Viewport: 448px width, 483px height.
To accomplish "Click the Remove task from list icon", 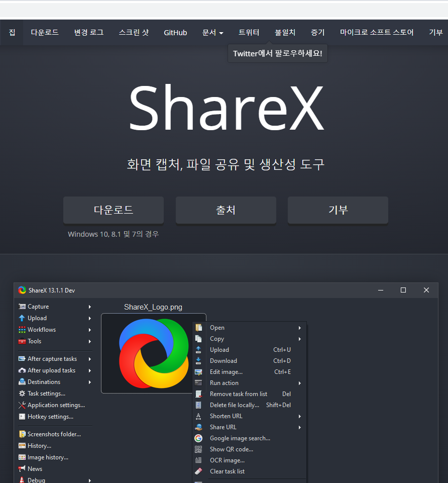I will pos(198,394).
